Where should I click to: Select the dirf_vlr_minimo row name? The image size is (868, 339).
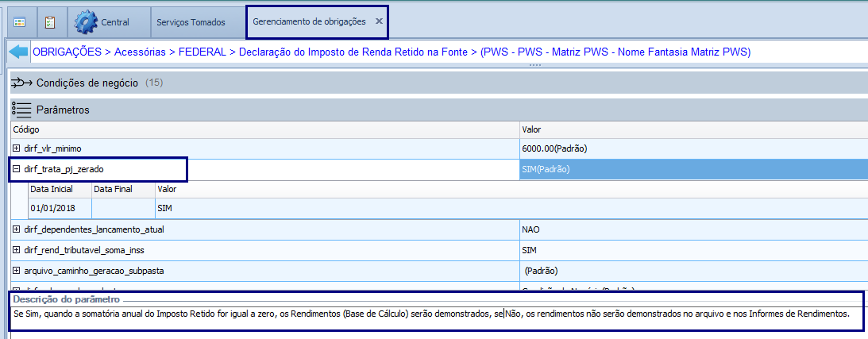tap(53, 148)
